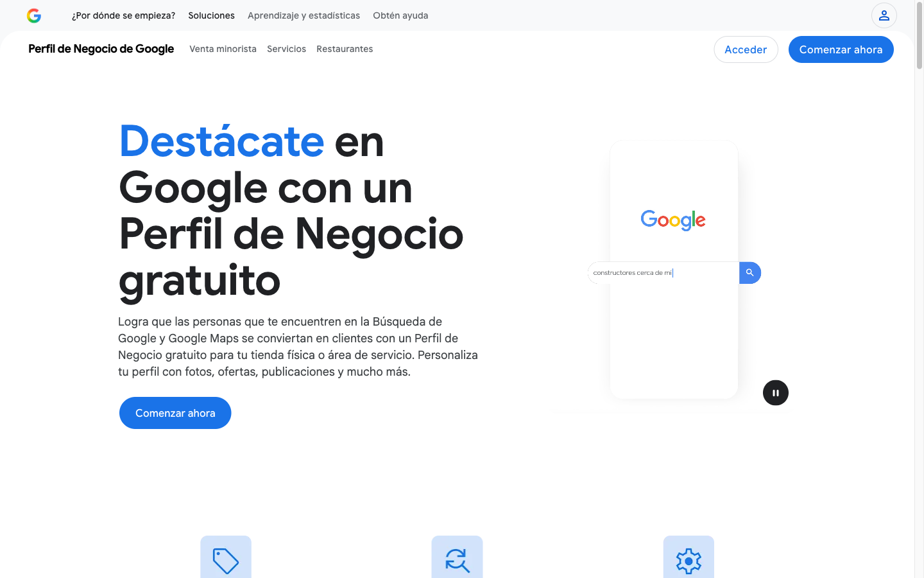The image size is (924, 578).
Task: Click the constructores cerca de mí search field
Action: [x=663, y=273]
